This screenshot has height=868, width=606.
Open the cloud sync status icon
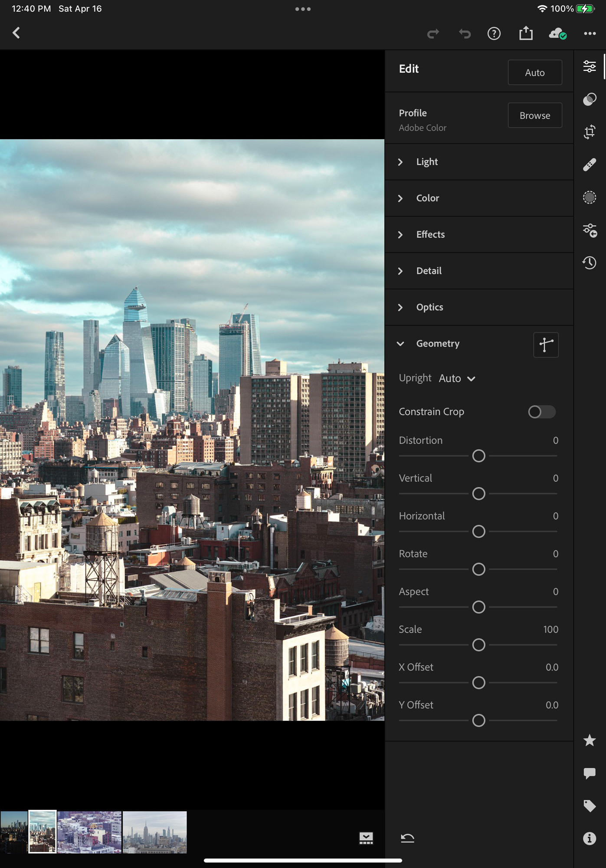[557, 33]
